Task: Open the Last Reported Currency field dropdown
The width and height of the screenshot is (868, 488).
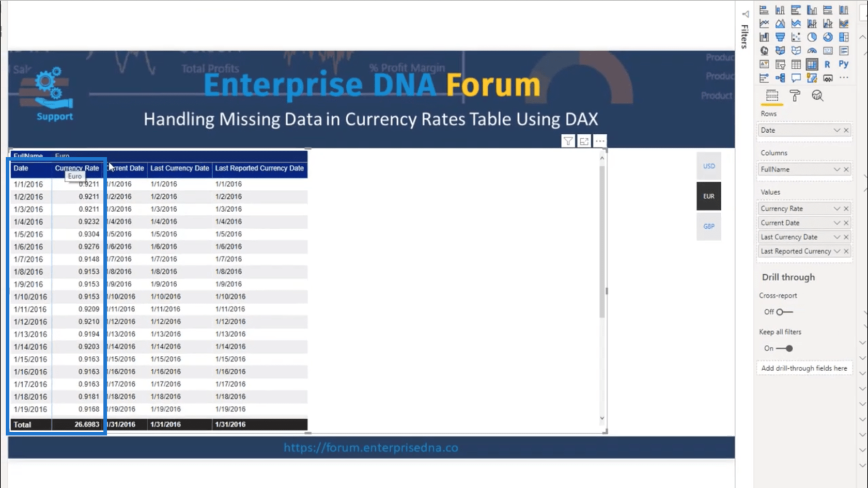Action: [836, 251]
